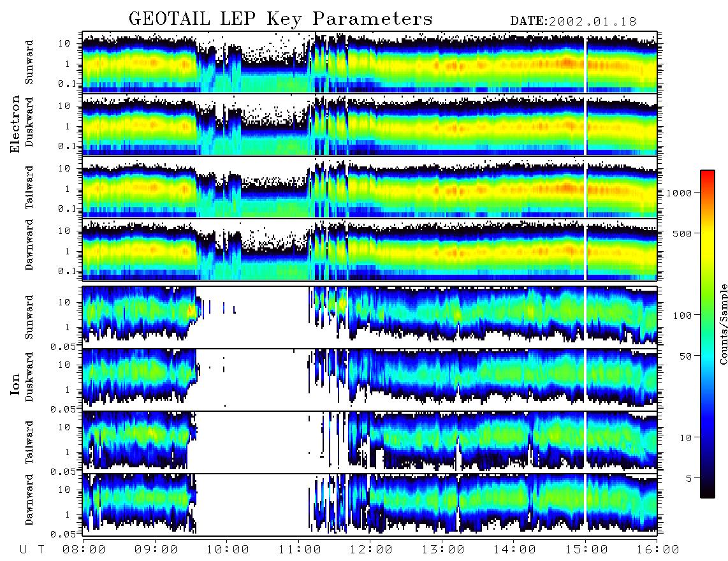Viewport: 728px width, 561px height.
Task: Click the Duskward label of the Electron group
Action: (29, 122)
